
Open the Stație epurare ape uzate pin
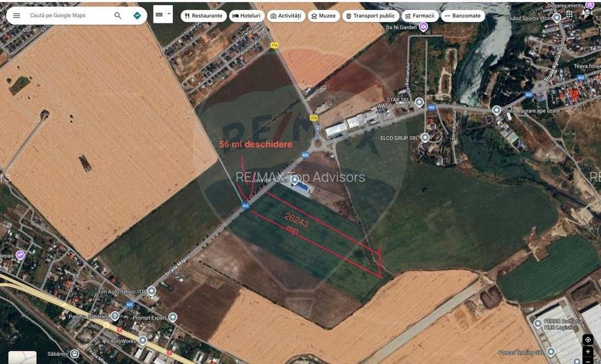[497, 110]
